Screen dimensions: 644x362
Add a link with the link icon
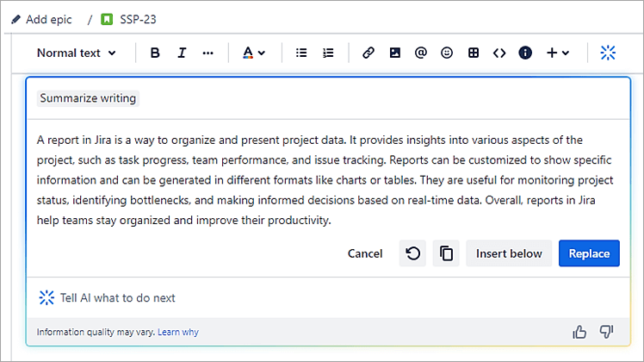(368, 53)
